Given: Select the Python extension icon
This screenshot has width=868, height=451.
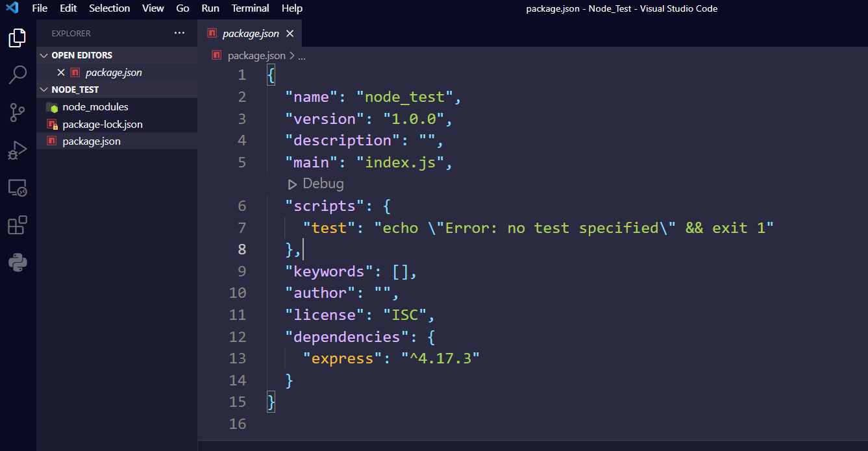Looking at the screenshot, I should 16,262.
